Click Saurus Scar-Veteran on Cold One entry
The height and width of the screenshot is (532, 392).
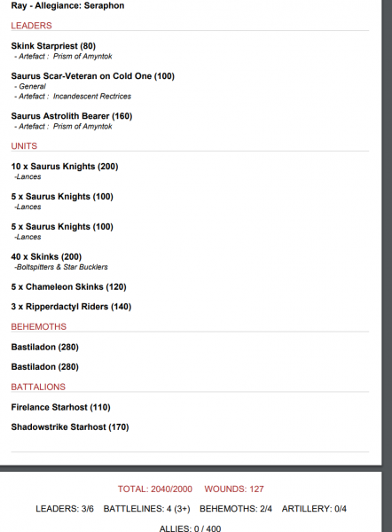pyautogui.click(x=92, y=76)
